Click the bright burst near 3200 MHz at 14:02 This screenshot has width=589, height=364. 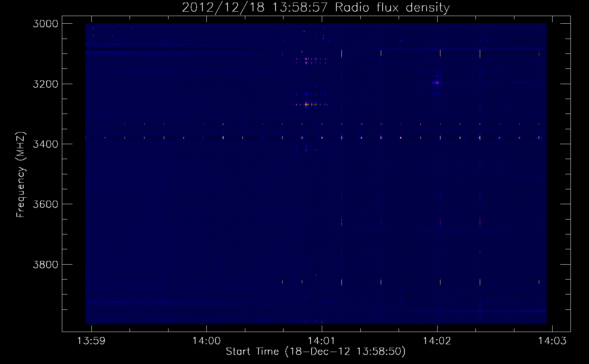(x=436, y=83)
